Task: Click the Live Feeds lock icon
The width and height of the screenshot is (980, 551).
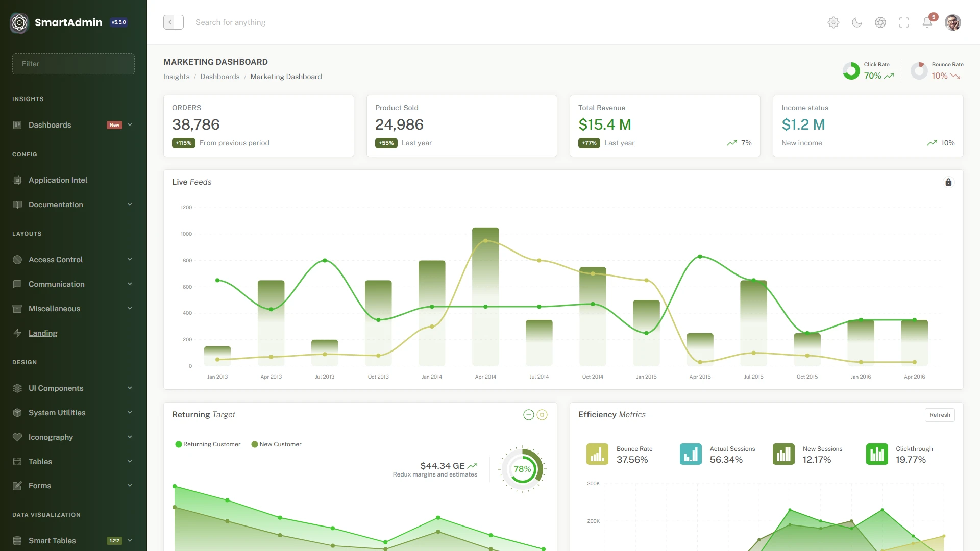Action: (x=948, y=182)
